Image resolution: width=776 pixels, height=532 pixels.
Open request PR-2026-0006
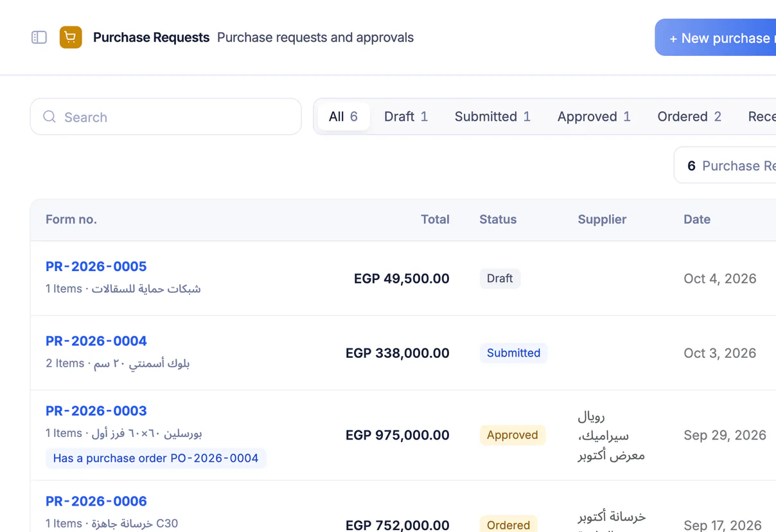coord(96,501)
